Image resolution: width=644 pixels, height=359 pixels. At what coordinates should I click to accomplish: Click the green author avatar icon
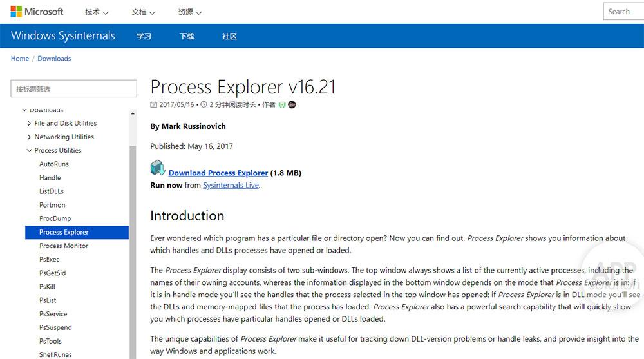pos(282,104)
